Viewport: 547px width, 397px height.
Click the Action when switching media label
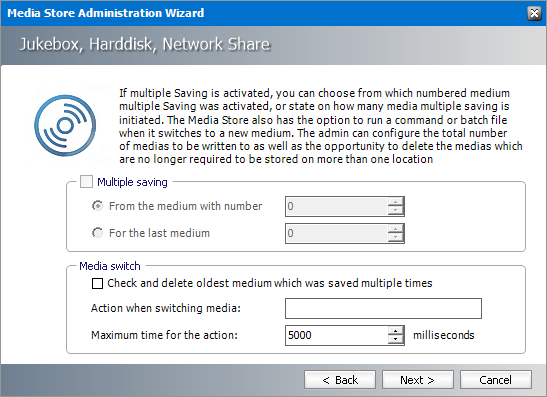tap(166, 308)
